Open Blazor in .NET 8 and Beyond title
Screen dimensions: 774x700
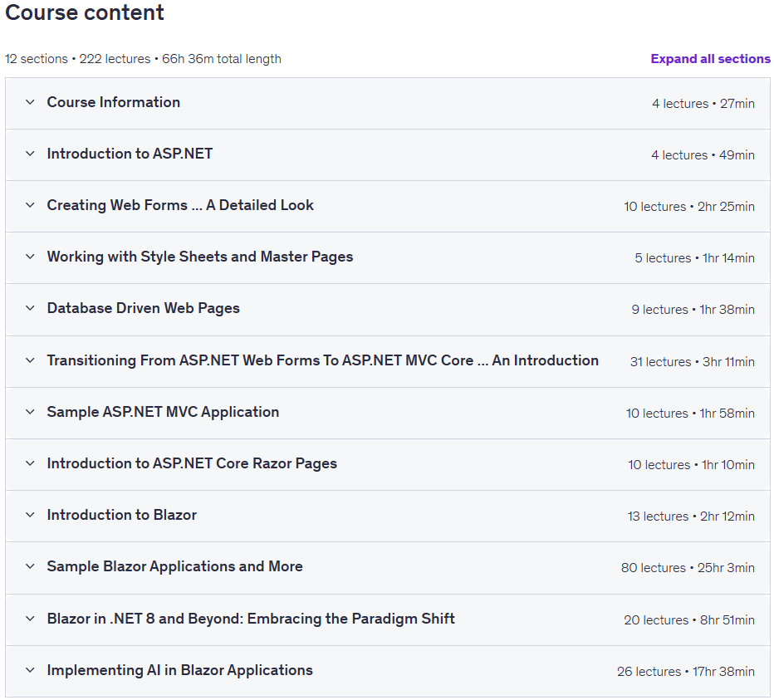[x=251, y=619]
